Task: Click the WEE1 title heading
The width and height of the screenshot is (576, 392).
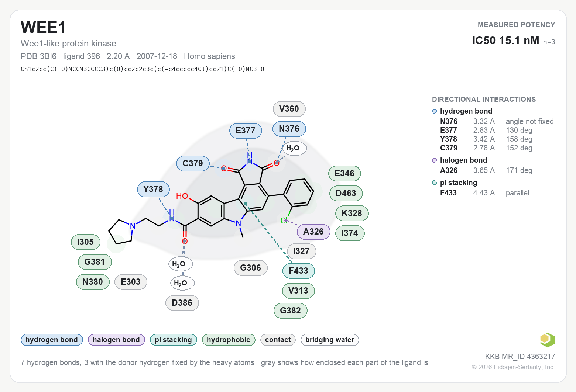Action: (43, 28)
